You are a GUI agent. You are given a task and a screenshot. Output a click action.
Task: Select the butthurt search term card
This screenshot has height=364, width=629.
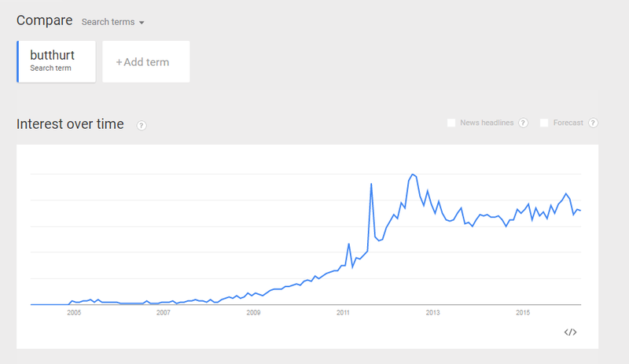coord(56,61)
